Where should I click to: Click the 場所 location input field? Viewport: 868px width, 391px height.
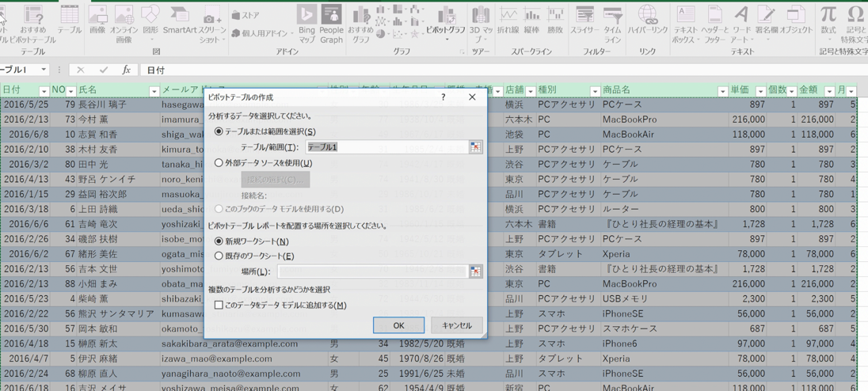click(374, 271)
